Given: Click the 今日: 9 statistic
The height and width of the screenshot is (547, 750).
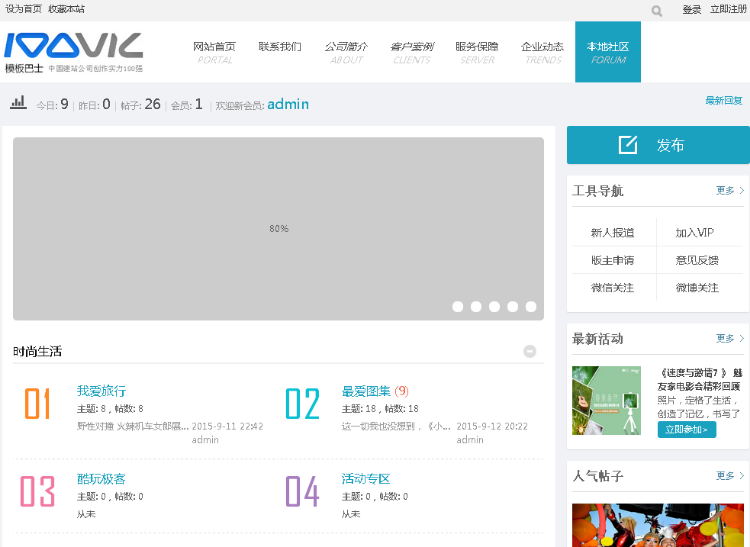Looking at the screenshot, I should [53, 104].
